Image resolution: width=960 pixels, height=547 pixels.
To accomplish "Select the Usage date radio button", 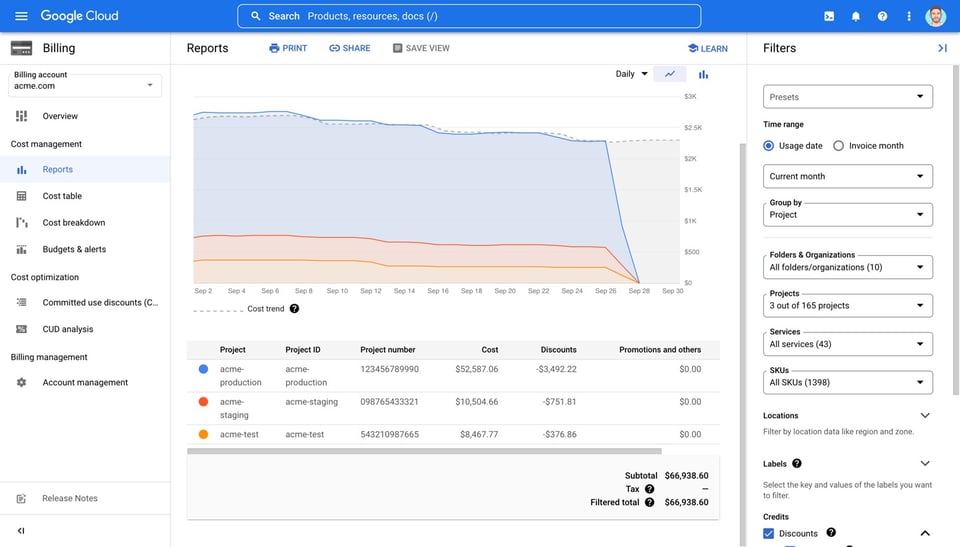I will 768,146.
